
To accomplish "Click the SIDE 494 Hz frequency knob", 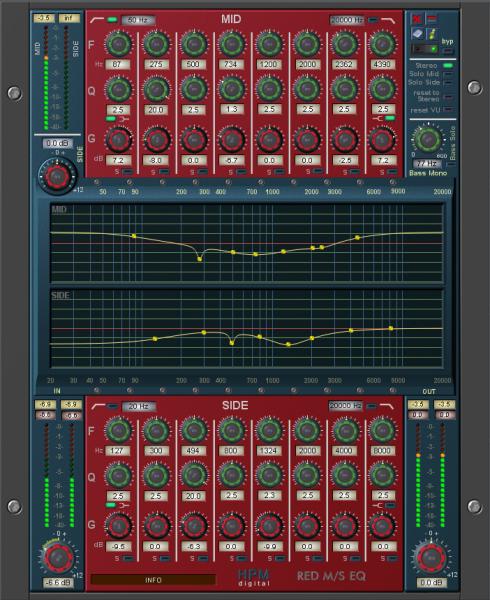I will click(x=194, y=430).
